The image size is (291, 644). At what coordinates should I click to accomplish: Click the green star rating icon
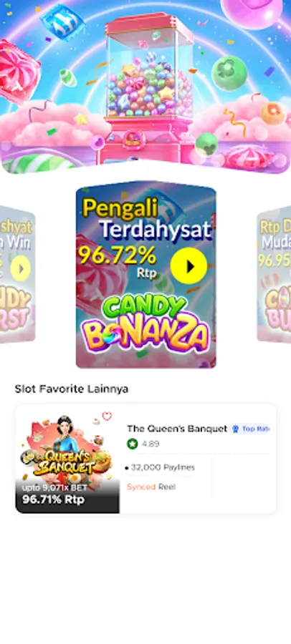point(132,444)
